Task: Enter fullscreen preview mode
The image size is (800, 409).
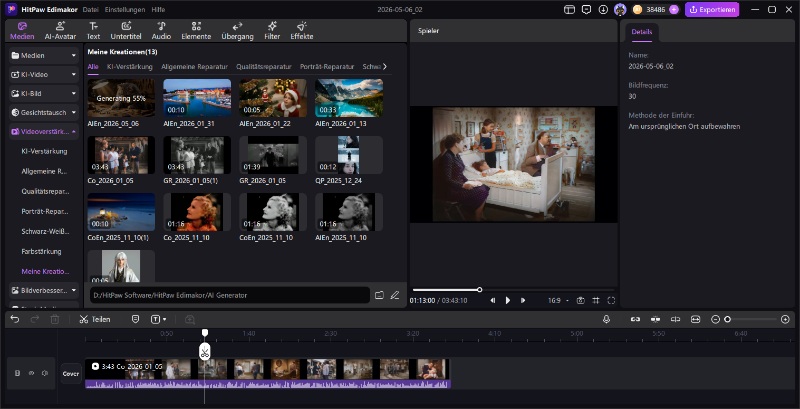Action: 611,300
